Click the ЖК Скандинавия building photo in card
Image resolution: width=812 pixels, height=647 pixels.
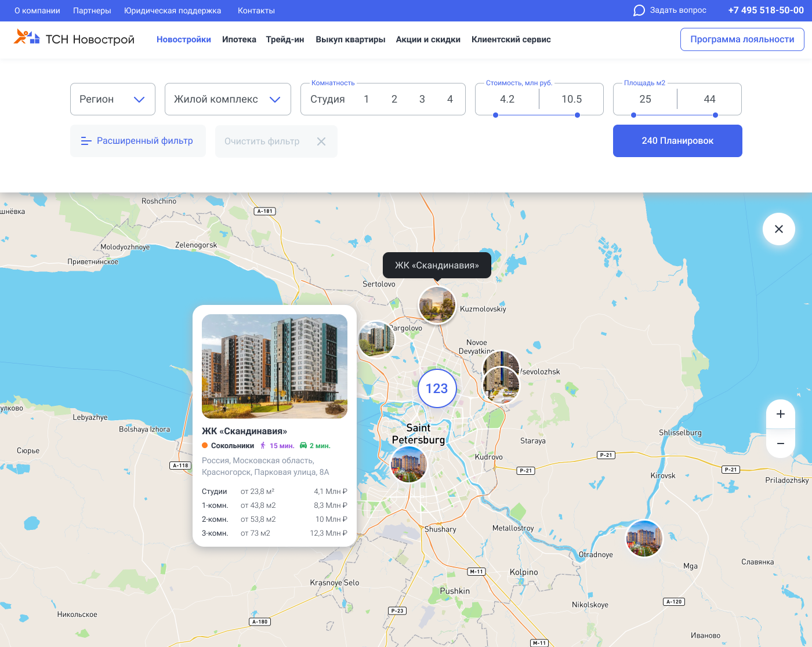pyautogui.click(x=274, y=366)
